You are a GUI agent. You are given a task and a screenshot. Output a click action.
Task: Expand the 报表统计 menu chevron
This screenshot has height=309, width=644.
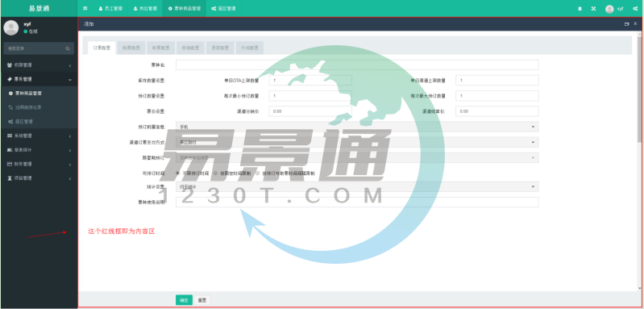70,150
